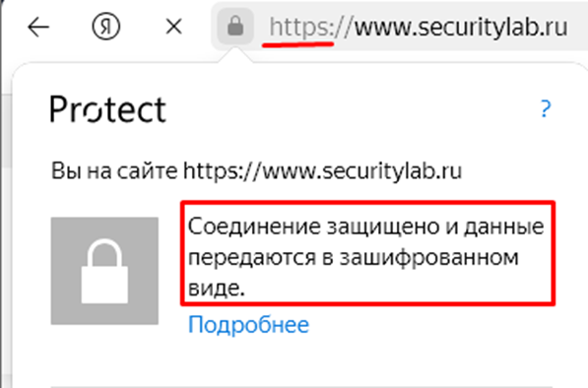The height and width of the screenshot is (388, 588).
Task: Click the gray empty area right of the URL
Action: coord(578,27)
